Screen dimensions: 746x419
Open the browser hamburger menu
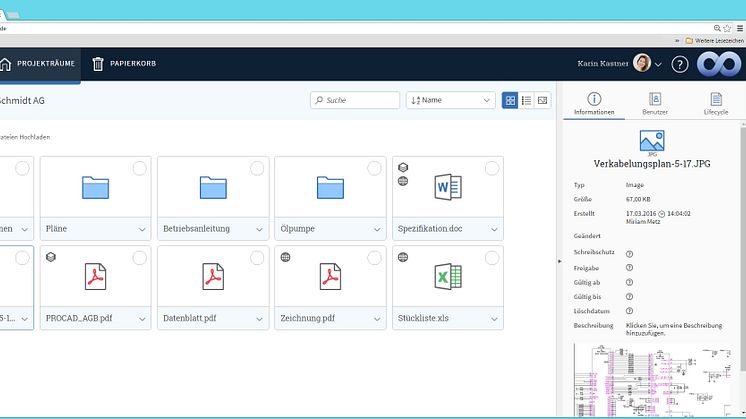click(740, 29)
